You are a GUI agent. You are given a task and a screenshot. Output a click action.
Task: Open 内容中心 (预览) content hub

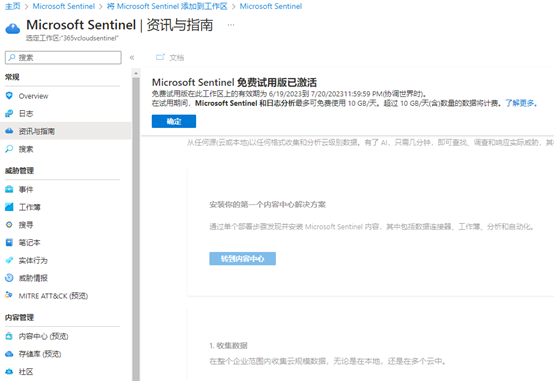pyautogui.click(x=43, y=336)
